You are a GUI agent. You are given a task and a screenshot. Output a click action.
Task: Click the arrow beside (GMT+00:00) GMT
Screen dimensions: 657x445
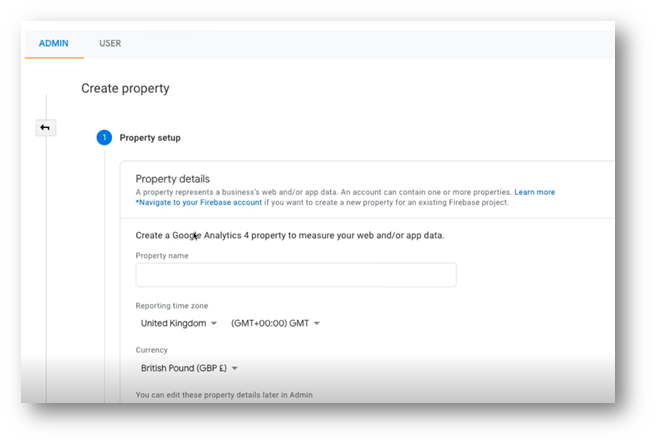click(317, 324)
